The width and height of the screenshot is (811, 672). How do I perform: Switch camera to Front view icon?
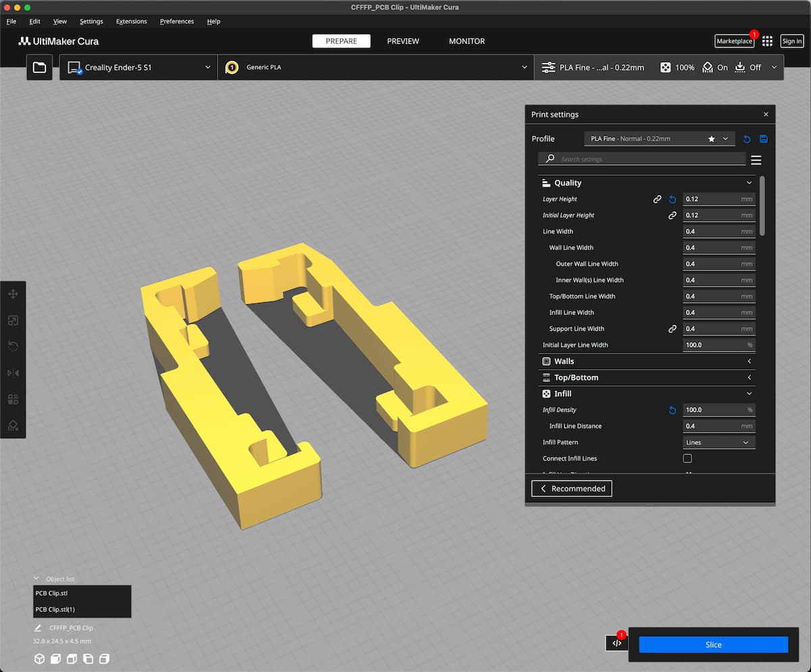click(56, 658)
